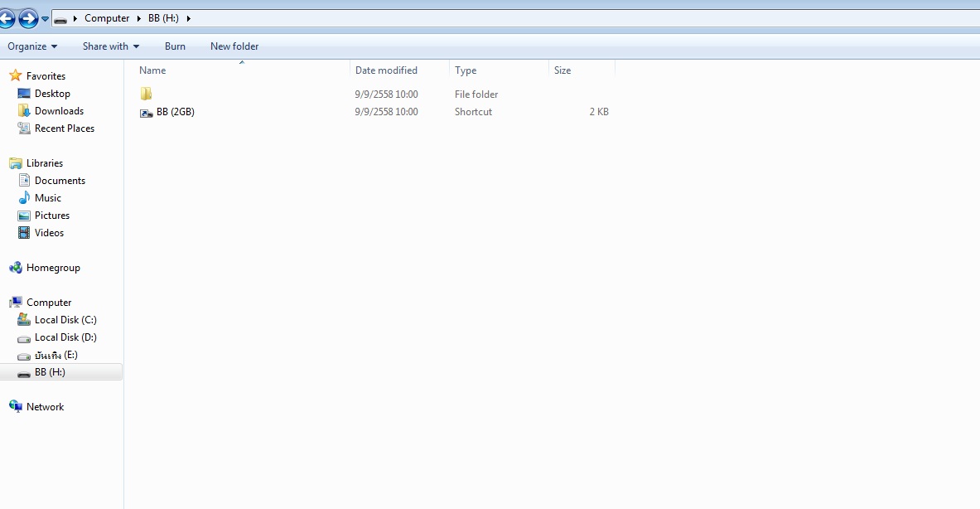This screenshot has width=980, height=509.
Task: Expand the arrow after BB (H:) in address bar
Action: click(188, 18)
